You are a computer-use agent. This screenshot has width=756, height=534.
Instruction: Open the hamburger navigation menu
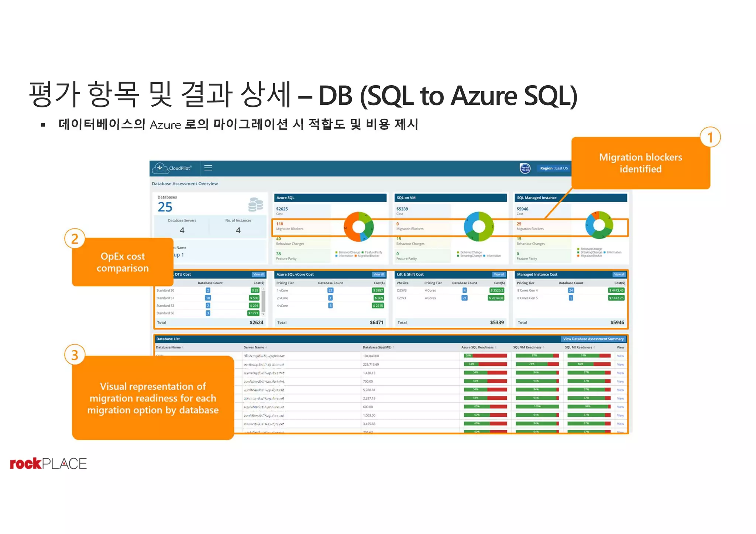tap(208, 168)
